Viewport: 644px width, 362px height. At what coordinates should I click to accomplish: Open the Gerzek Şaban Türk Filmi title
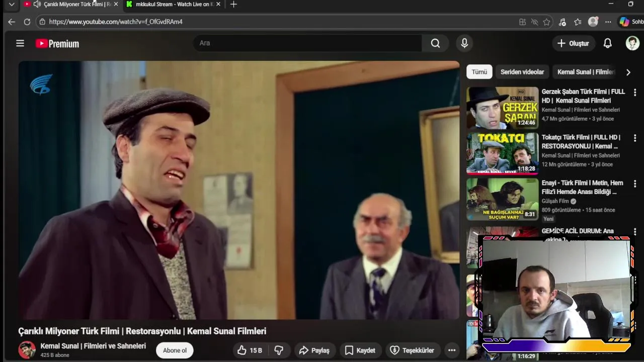click(583, 96)
